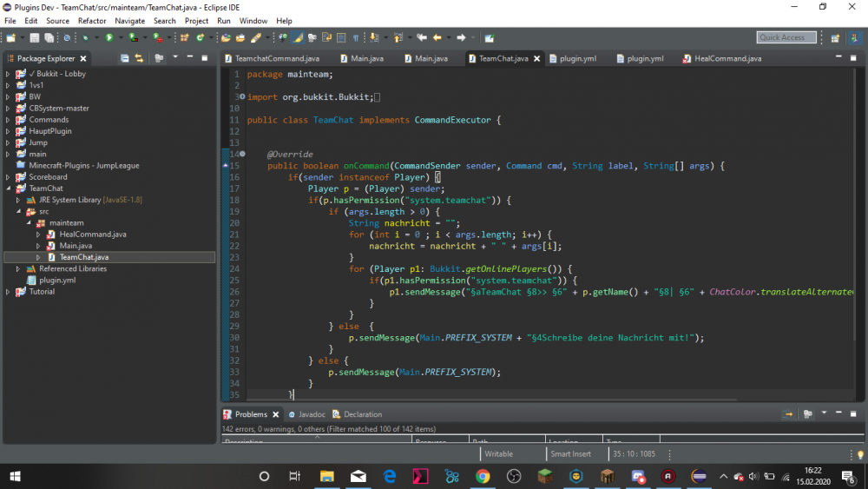Maximize the Package Explorer view
Image resolution: width=868 pixels, height=489 pixels.
pos(205,57)
